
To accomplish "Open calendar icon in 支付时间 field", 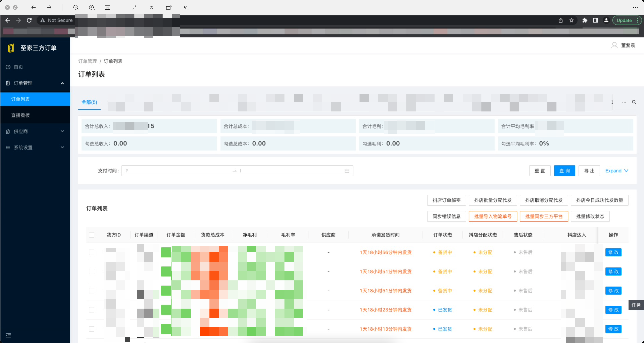I will (x=347, y=171).
